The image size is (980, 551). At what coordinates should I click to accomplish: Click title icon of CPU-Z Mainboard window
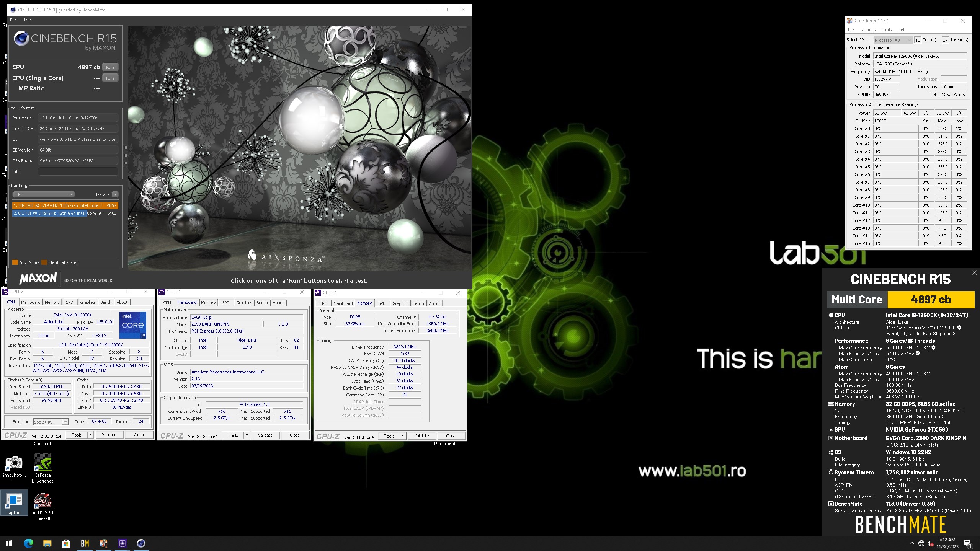[162, 292]
